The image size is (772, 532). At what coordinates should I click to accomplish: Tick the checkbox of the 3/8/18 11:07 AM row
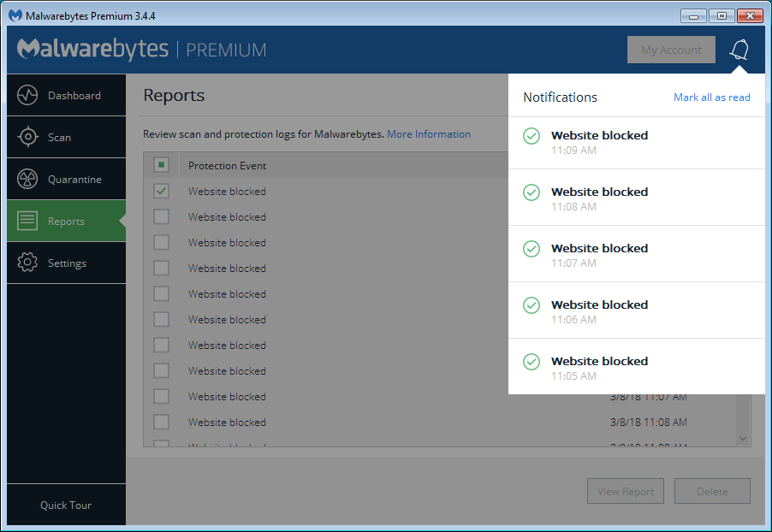coord(161,396)
